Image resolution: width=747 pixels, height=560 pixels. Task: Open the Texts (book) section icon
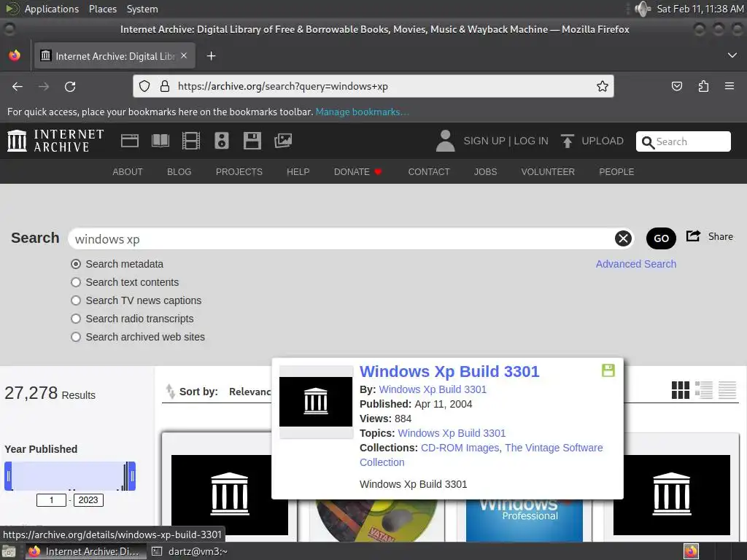coord(160,141)
